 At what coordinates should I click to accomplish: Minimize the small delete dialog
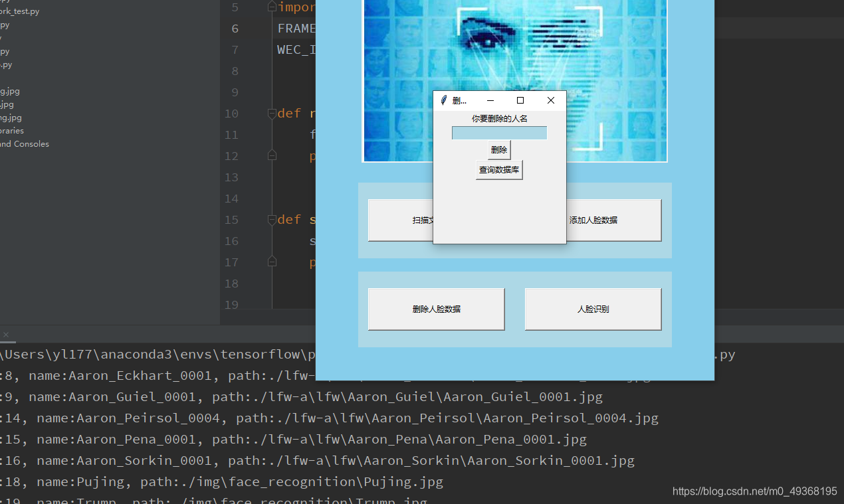(x=490, y=100)
